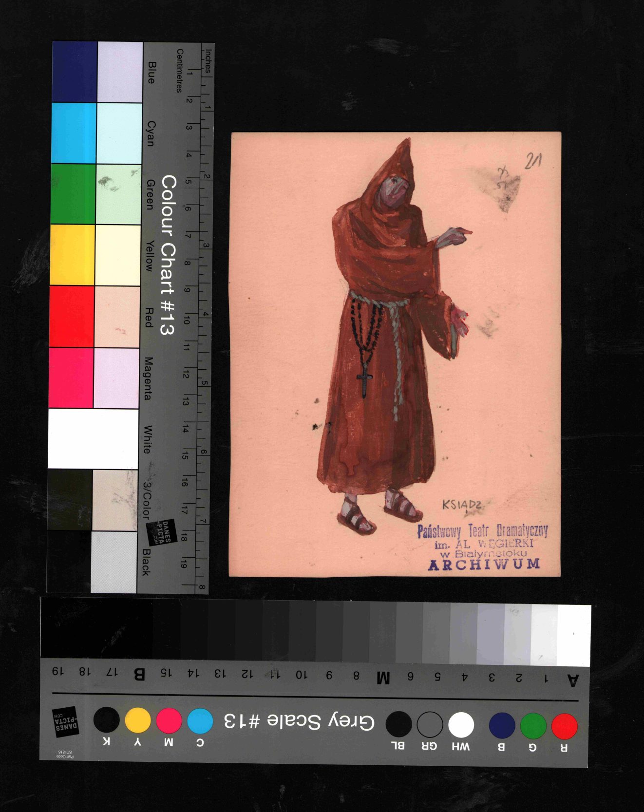Select the saturated red colour chart swatch
This screenshot has height=812, width=644.
(71, 316)
